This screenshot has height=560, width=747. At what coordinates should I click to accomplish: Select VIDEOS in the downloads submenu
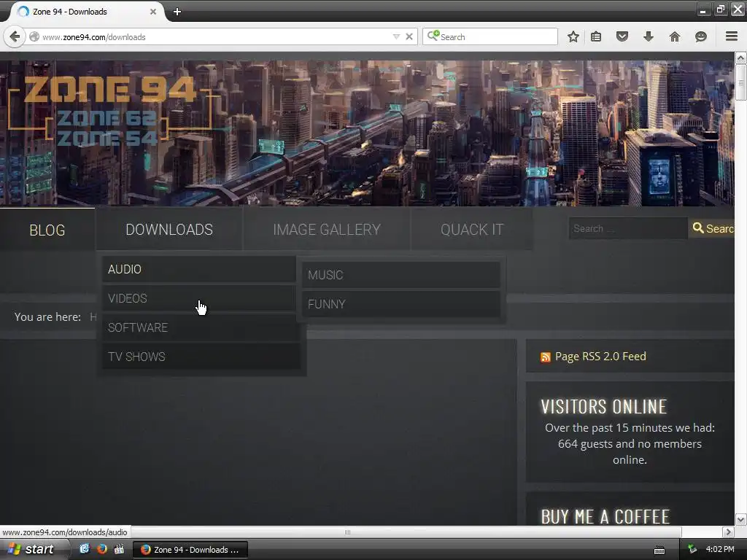point(199,298)
